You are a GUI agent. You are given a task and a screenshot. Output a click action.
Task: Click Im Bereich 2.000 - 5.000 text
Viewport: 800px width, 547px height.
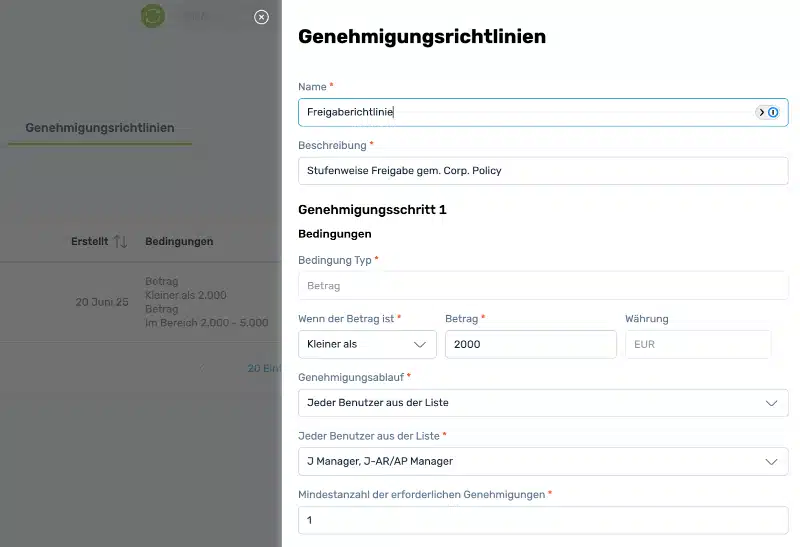click(x=207, y=323)
